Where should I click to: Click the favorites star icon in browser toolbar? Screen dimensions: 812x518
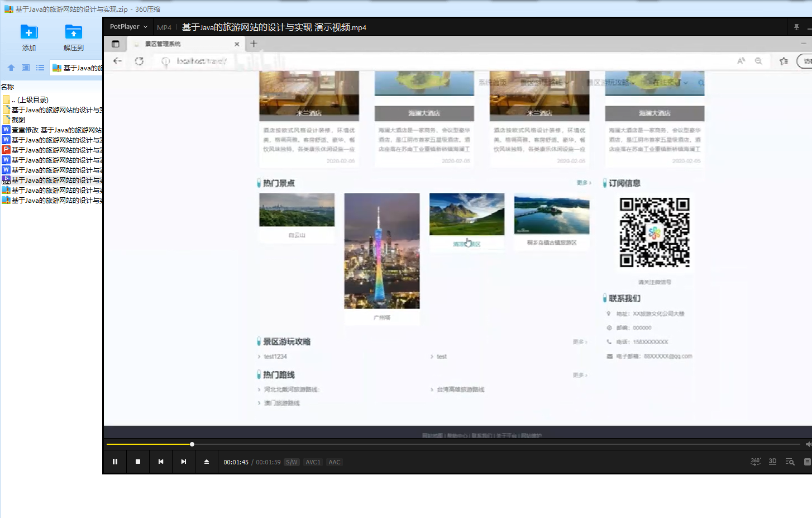coord(784,61)
